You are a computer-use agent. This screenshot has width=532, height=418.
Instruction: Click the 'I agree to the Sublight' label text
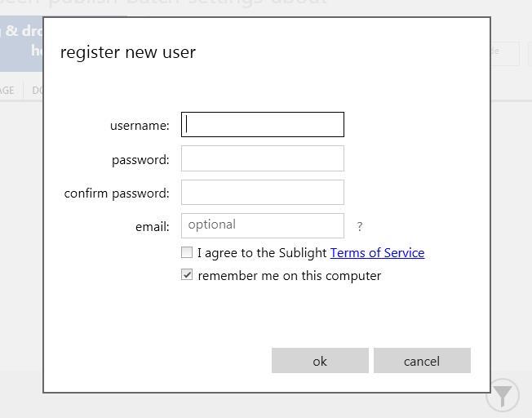point(262,253)
